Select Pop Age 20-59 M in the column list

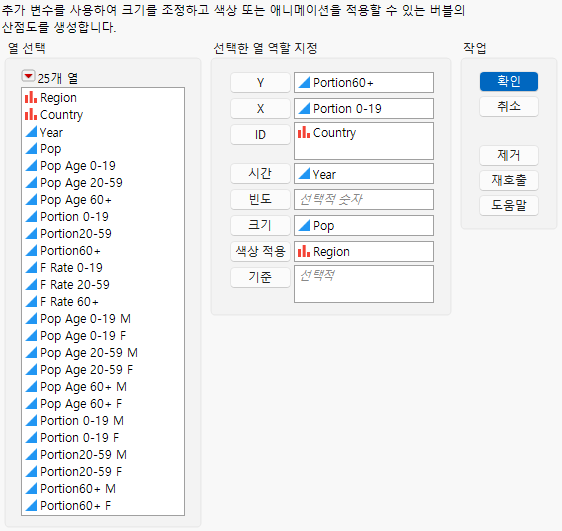103,353
